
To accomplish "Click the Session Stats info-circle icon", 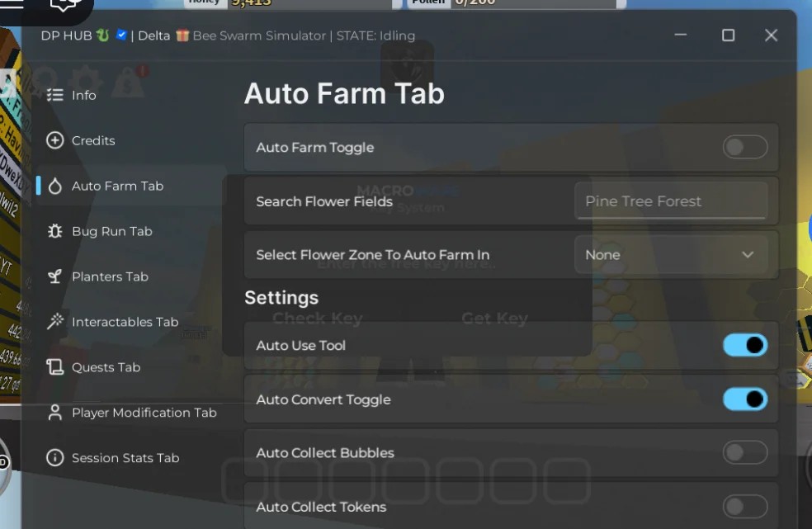I will click(x=55, y=458).
